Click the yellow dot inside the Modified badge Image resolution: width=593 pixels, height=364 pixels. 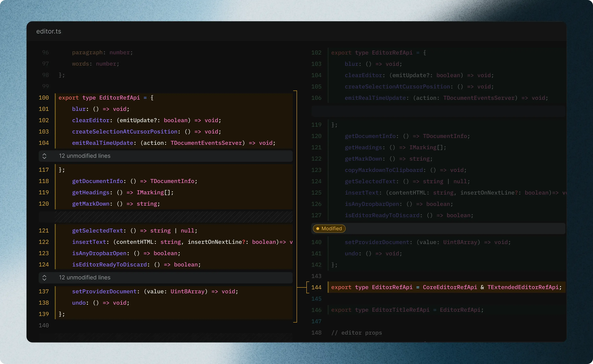click(318, 229)
